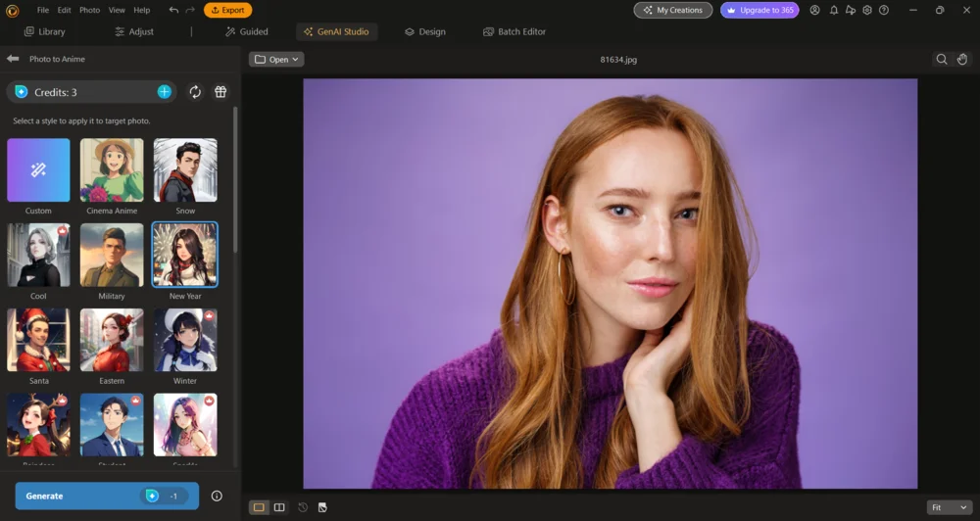
Task: Refresh the credits count
Action: [195, 92]
